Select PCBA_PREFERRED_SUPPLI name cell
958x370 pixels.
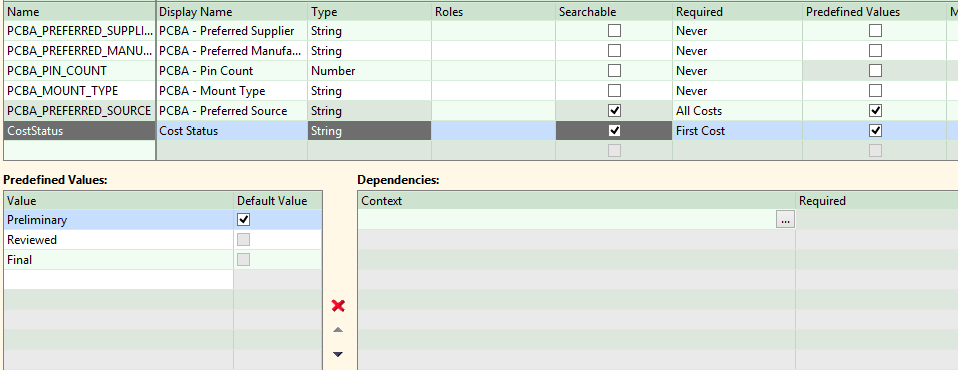pyautogui.click(x=79, y=31)
